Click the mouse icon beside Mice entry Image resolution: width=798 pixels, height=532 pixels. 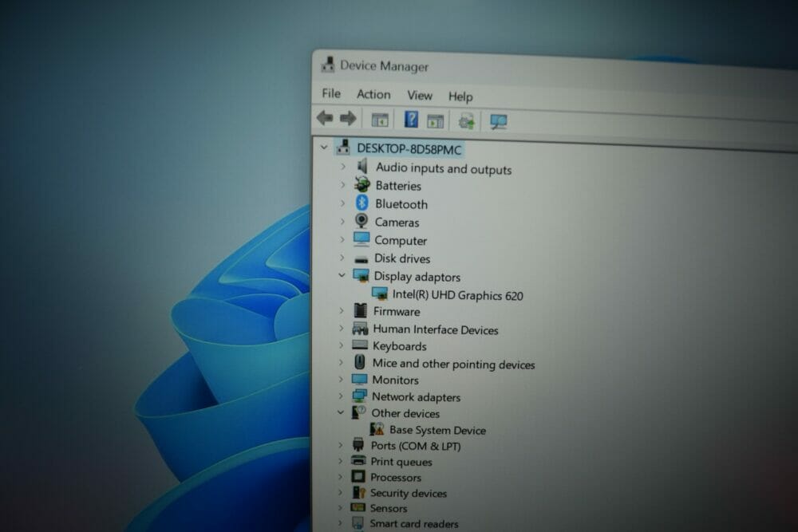click(359, 362)
